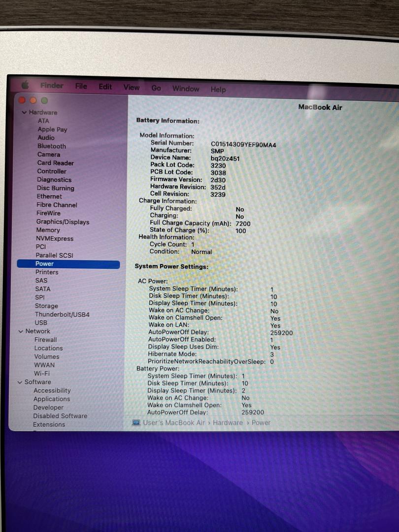
Task: Select Wi-Fi under Network
Action: pos(42,373)
